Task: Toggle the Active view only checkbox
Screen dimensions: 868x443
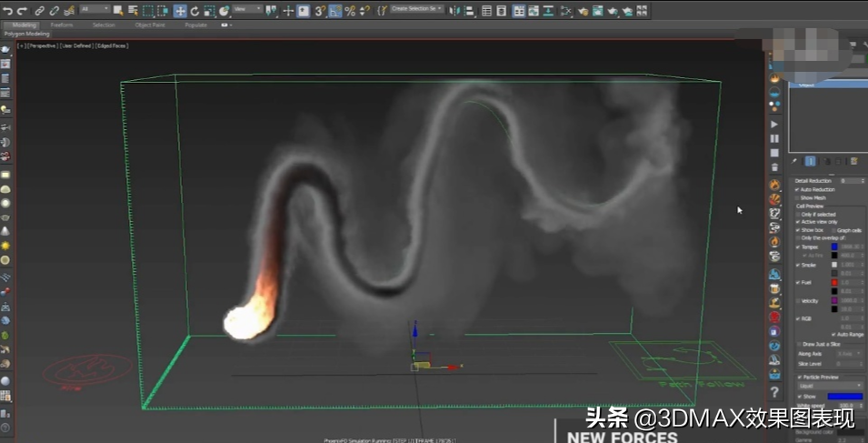Action: [x=798, y=222]
